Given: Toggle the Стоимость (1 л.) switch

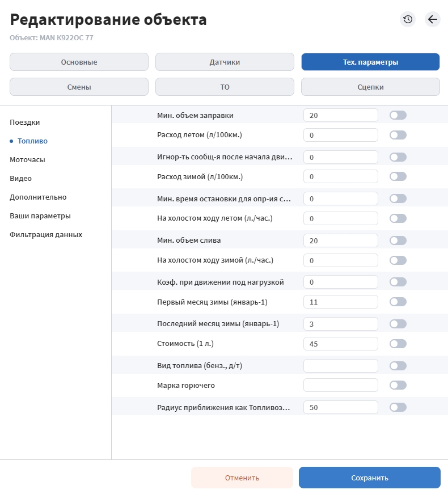Looking at the screenshot, I should tap(398, 344).
